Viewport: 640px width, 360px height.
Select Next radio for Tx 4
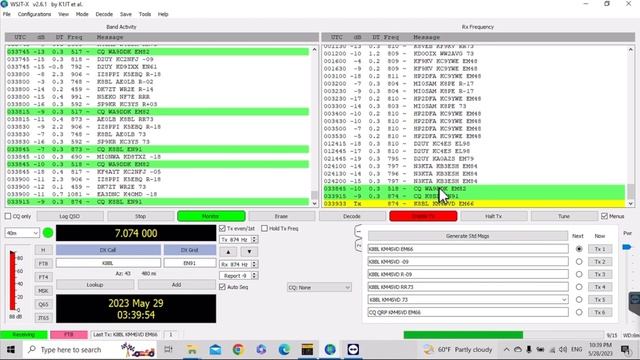coord(579,287)
